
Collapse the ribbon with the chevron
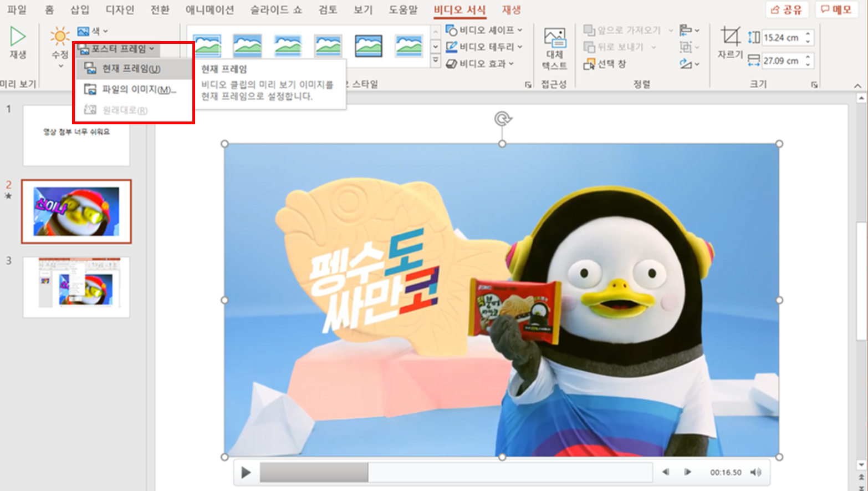857,85
